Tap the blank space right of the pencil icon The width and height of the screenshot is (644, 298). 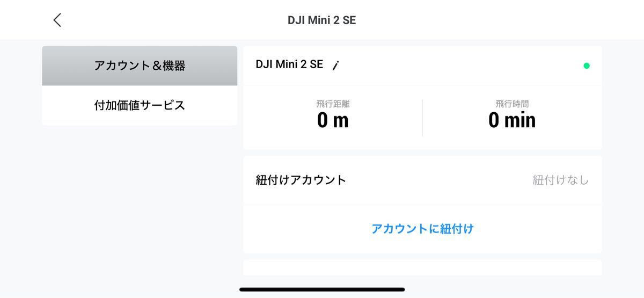(456, 66)
